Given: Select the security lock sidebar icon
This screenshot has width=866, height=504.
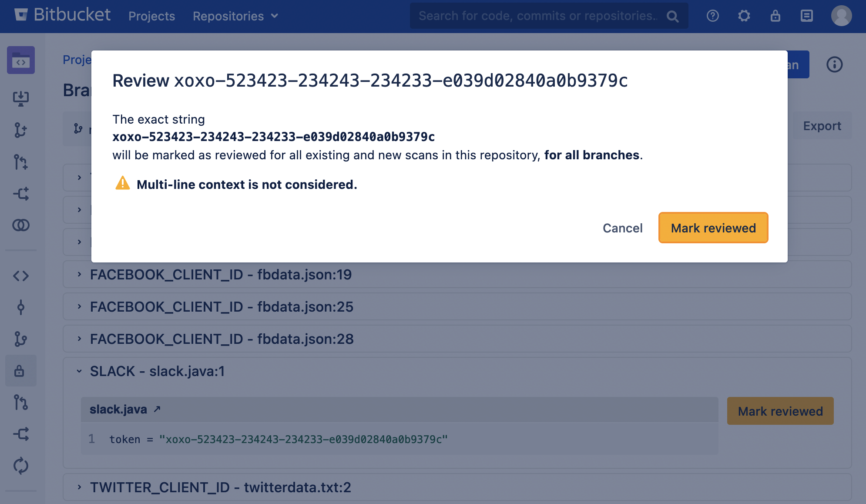Looking at the screenshot, I should pos(20,371).
